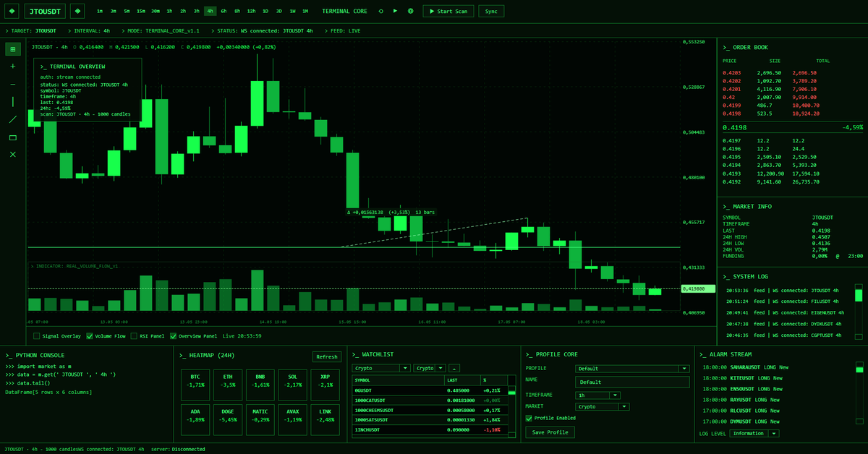Screen dimensions: 868x454
Task: Click the JTOUSDT symbol box in the toolbar
Action: tap(45, 11)
